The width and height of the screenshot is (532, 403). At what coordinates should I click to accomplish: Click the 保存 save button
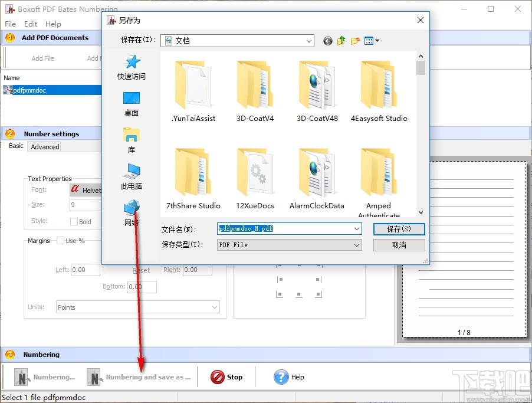(x=399, y=229)
